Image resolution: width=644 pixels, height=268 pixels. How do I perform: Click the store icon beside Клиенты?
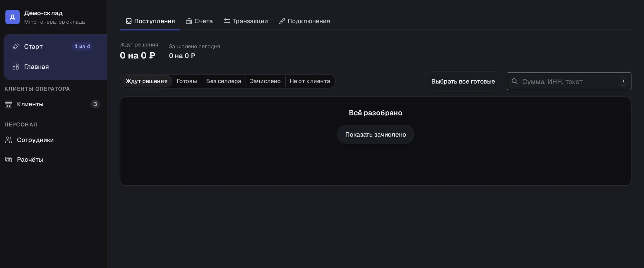point(8,104)
